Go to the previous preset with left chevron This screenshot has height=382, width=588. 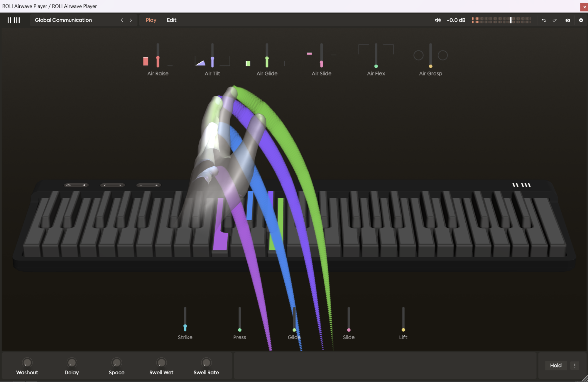tap(122, 20)
